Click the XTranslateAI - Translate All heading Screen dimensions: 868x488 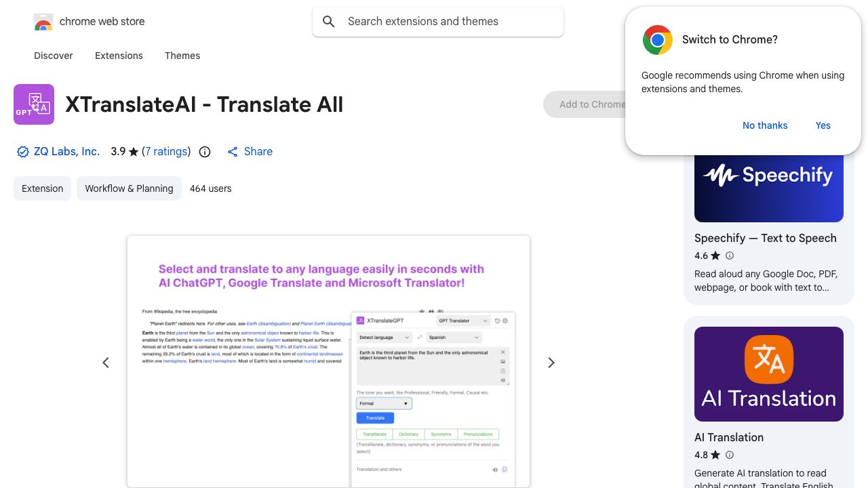[204, 104]
